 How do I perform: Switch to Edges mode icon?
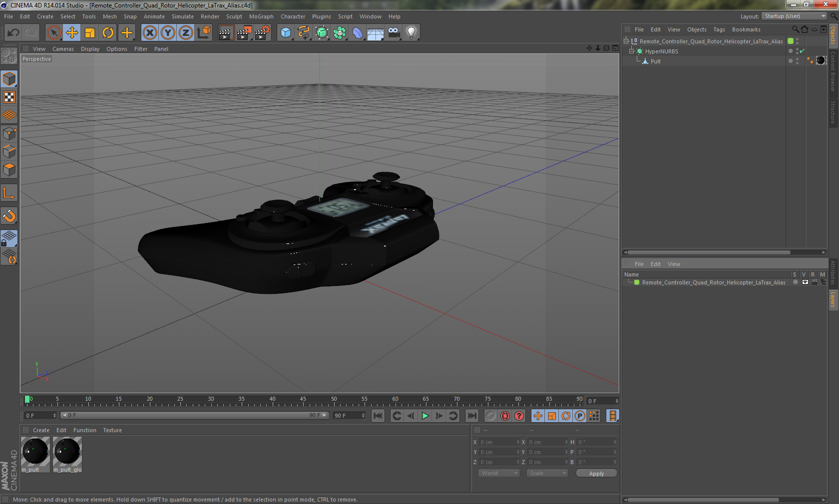[x=9, y=152]
